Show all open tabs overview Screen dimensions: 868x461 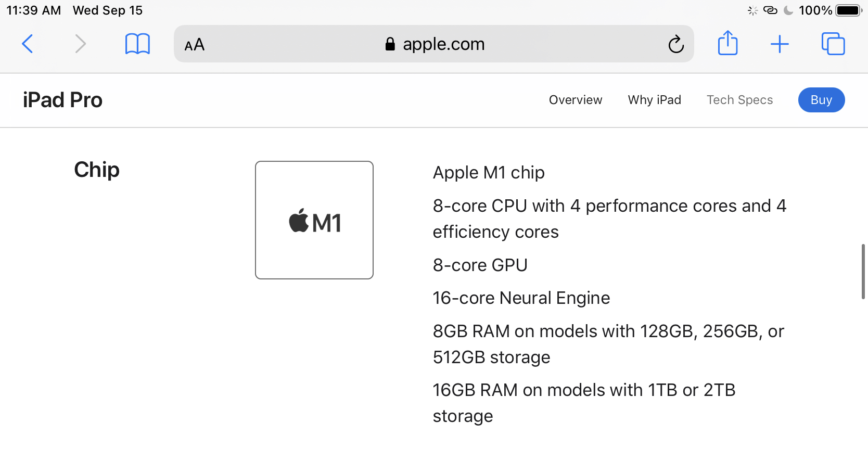click(833, 44)
